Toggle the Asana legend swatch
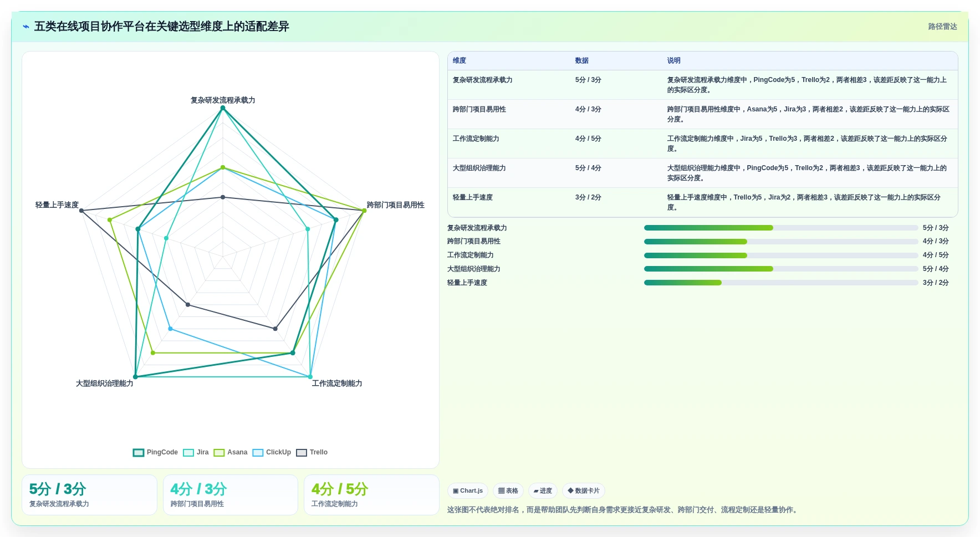 point(219,453)
